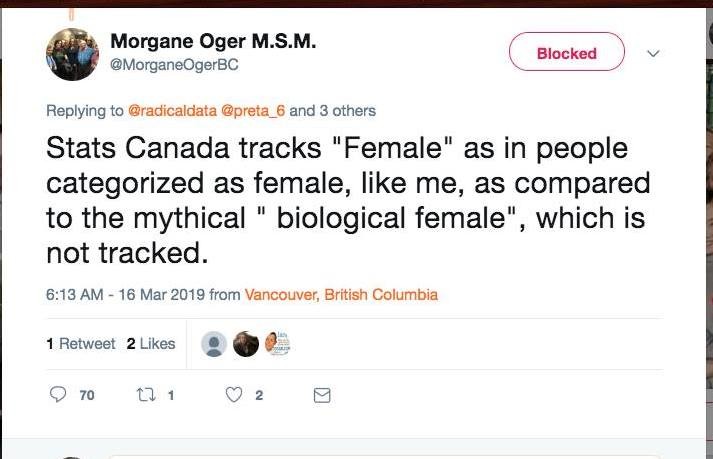
Task: Click the Blocked button
Action: (x=567, y=53)
